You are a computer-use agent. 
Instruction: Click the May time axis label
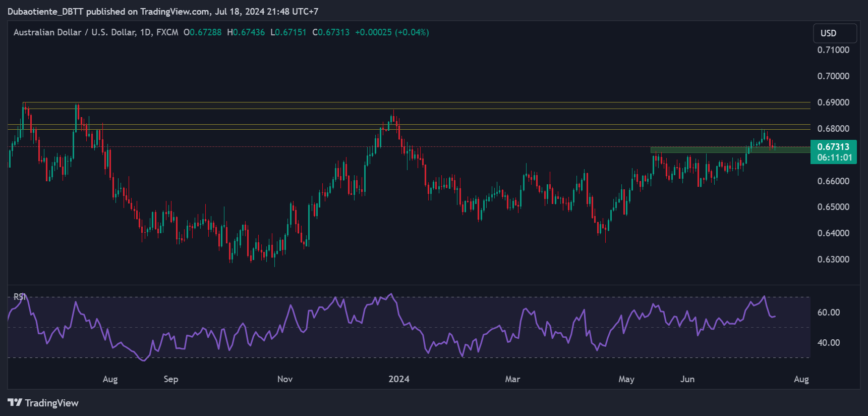click(x=626, y=379)
